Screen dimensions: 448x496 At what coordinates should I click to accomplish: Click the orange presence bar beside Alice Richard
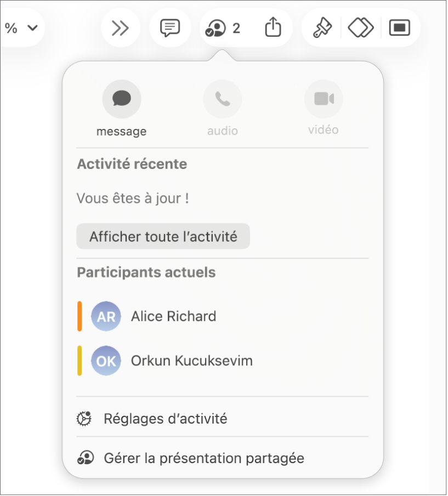(x=80, y=316)
